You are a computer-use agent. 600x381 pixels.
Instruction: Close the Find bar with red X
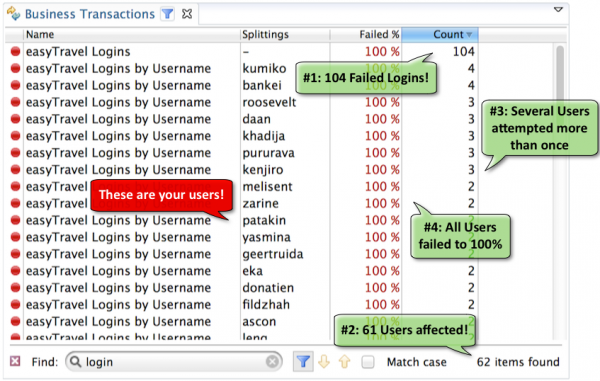click(x=15, y=361)
